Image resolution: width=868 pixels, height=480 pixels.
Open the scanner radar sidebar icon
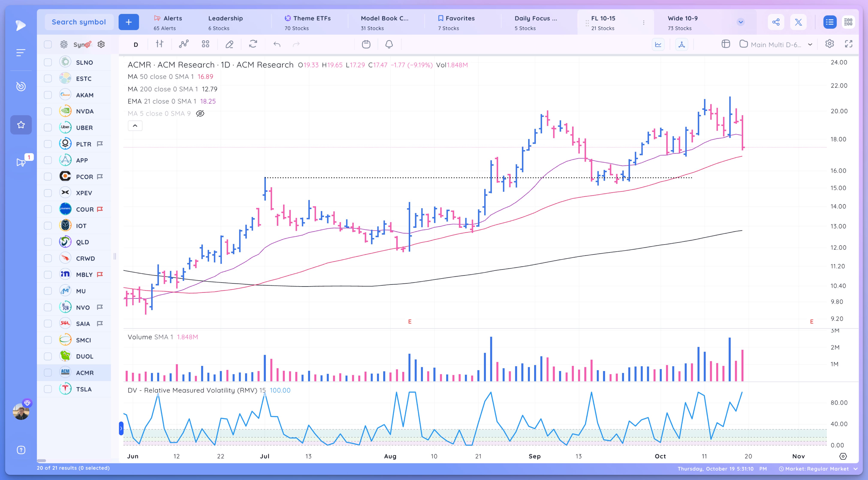pyautogui.click(x=21, y=87)
